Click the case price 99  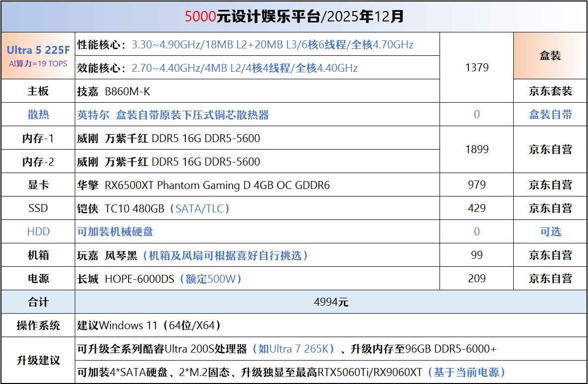point(476,255)
